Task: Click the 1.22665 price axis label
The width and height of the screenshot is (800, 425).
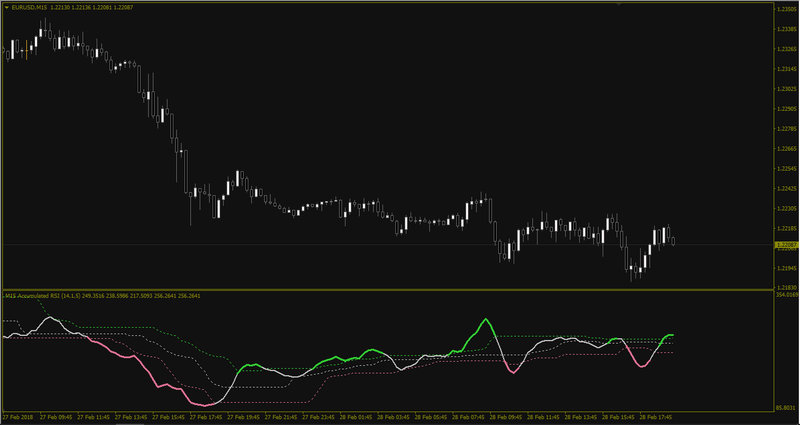Action: pos(786,148)
